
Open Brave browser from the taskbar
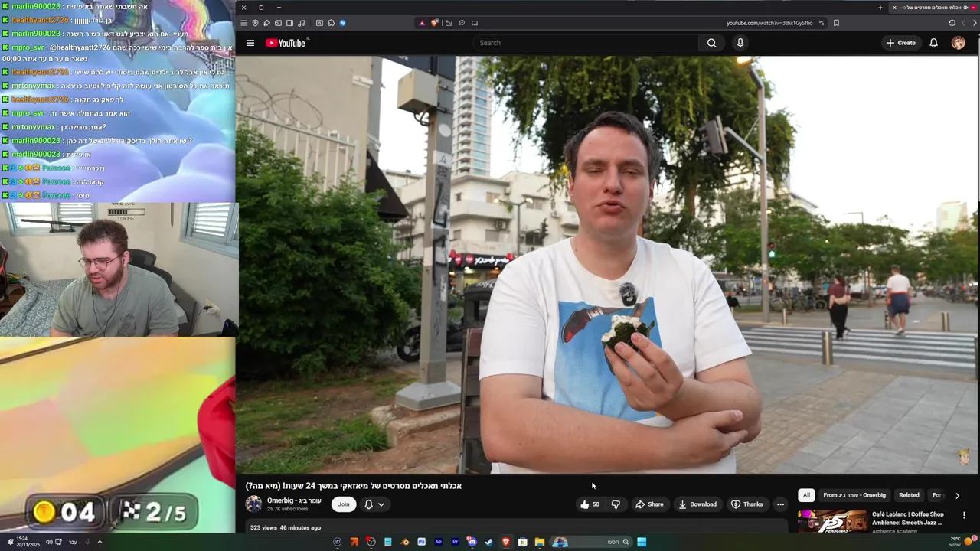[506, 542]
